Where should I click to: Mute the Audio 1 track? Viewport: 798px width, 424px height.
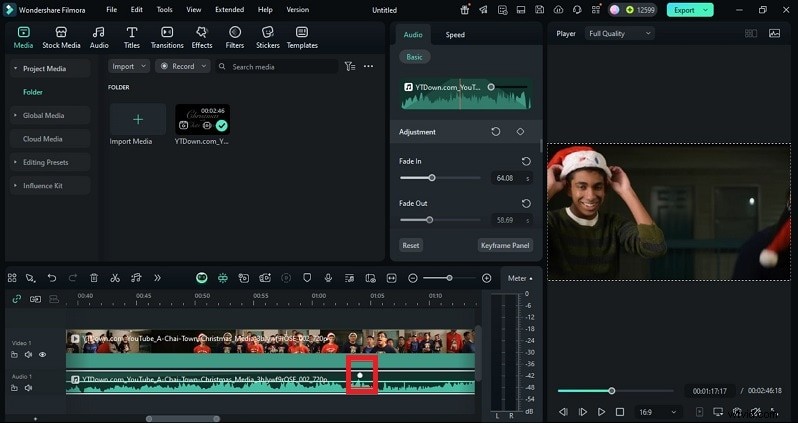point(28,388)
